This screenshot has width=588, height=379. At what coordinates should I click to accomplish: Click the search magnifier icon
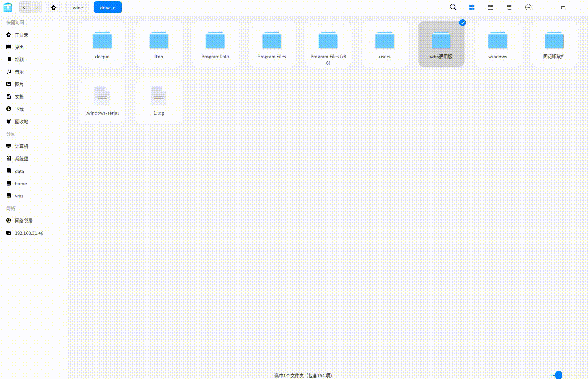pyautogui.click(x=453, y=7)
